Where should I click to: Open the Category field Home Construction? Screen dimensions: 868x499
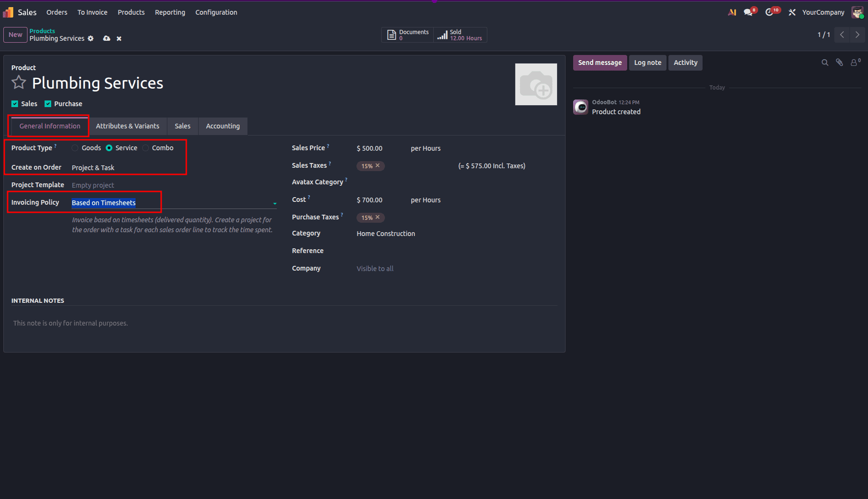click(x=456, y=234)
